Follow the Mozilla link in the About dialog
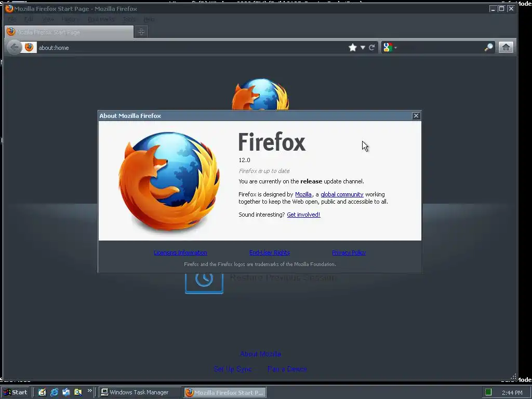Viewport: 532px width, 399px height. [x=303, y=194]
